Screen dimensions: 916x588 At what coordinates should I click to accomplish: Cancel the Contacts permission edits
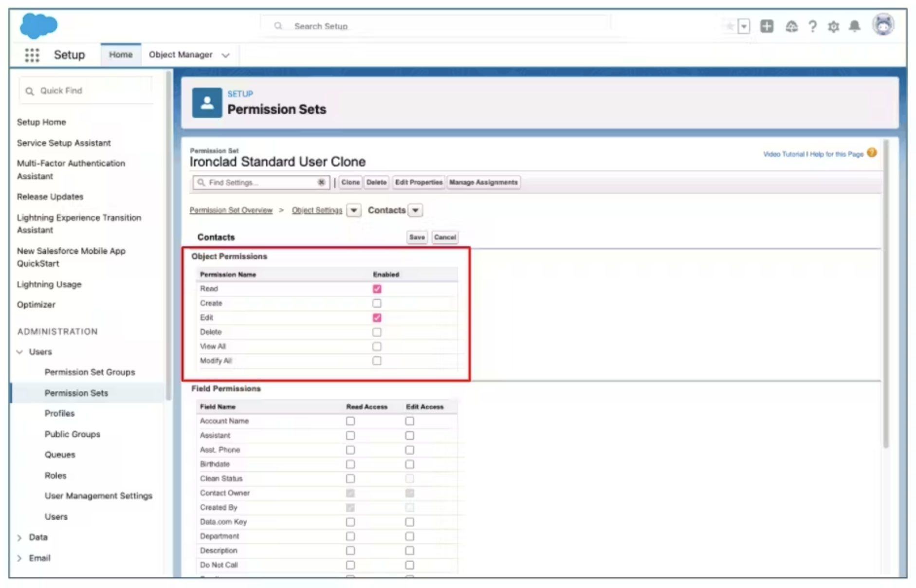click(445, 237)
